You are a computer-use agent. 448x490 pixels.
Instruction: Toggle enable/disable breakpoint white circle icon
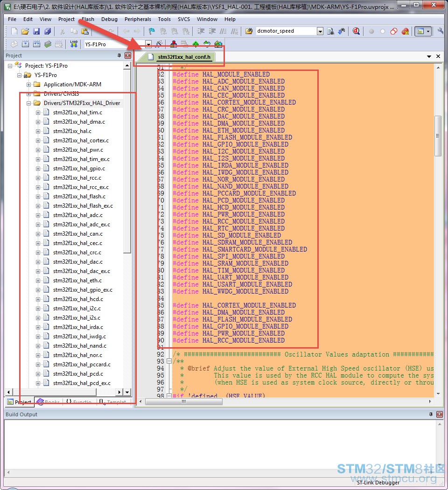point(382,31)
